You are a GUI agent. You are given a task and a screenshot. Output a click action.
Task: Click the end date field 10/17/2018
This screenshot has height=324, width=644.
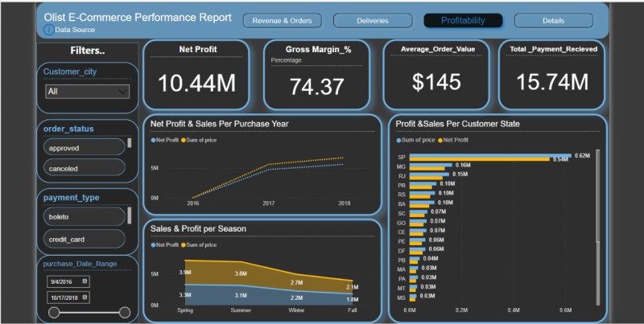pos(68,297)
